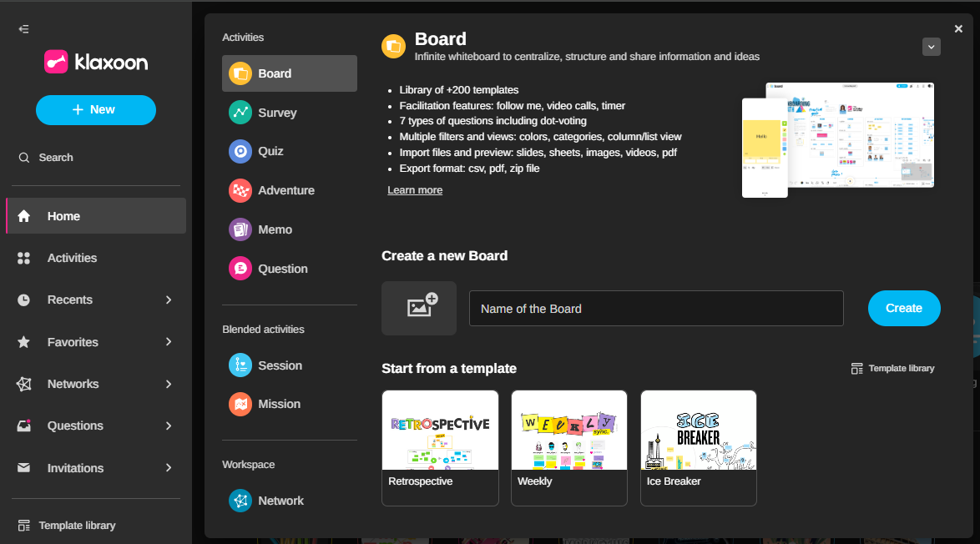This screenshot has height=544, width=980.
Task: Open the Network workspace icon
Action: (240, 501)
